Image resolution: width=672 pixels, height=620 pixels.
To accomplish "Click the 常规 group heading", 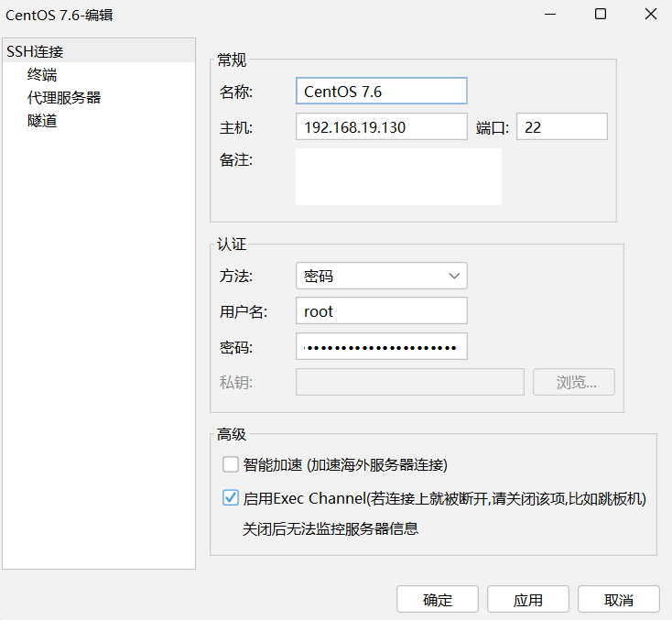I will [x=232, y=60].
